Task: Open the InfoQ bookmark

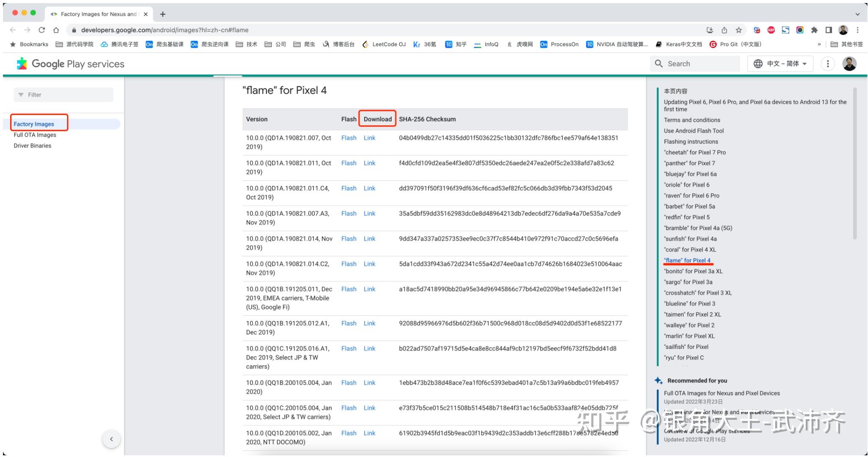Action: pyautogui.click(x=486, y=44)
